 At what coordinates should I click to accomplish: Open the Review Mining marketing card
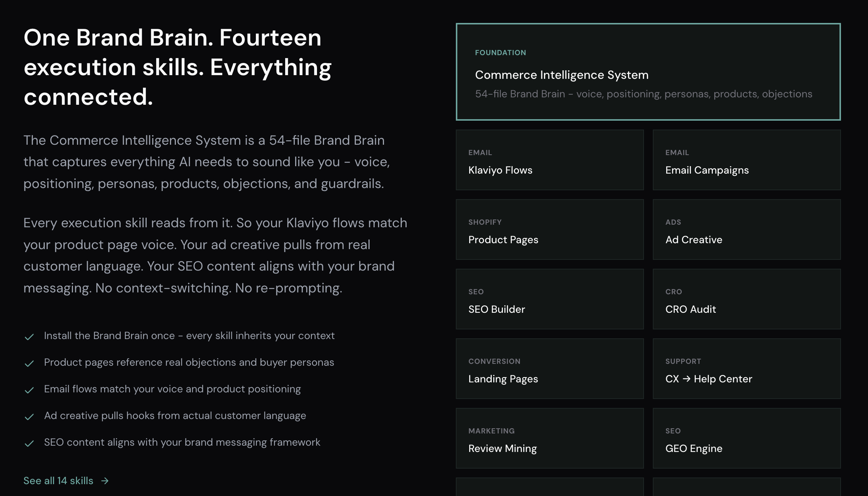tap(550, 438)
